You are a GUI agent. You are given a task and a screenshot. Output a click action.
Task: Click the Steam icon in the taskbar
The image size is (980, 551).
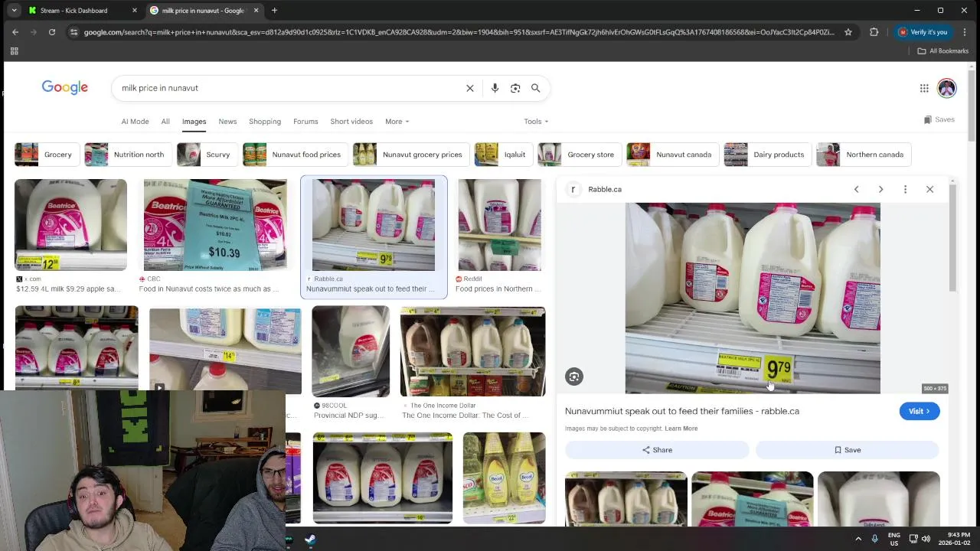tap(310, 540)
